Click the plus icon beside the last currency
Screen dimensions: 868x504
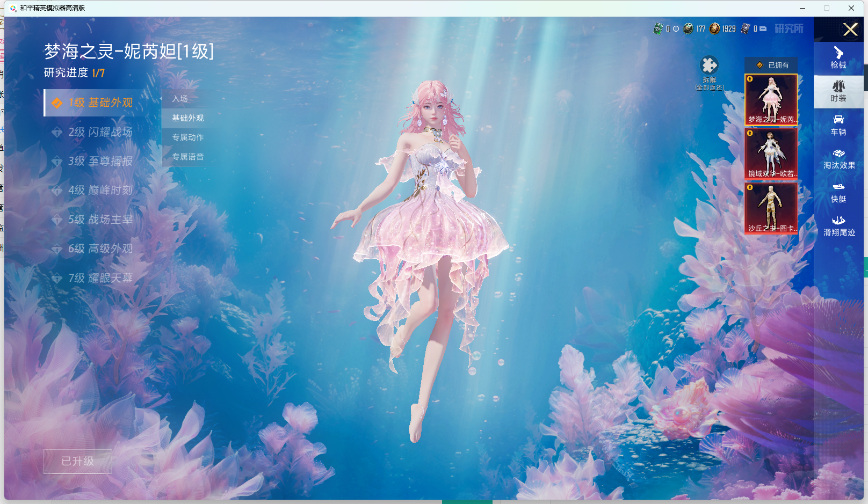pos(763,29)
